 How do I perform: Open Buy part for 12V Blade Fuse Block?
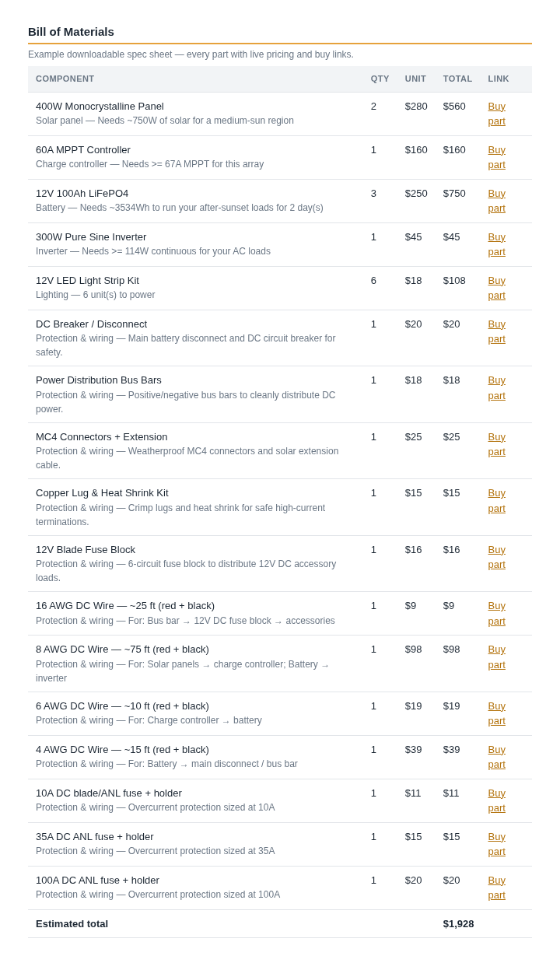click(x=497, y=557)
